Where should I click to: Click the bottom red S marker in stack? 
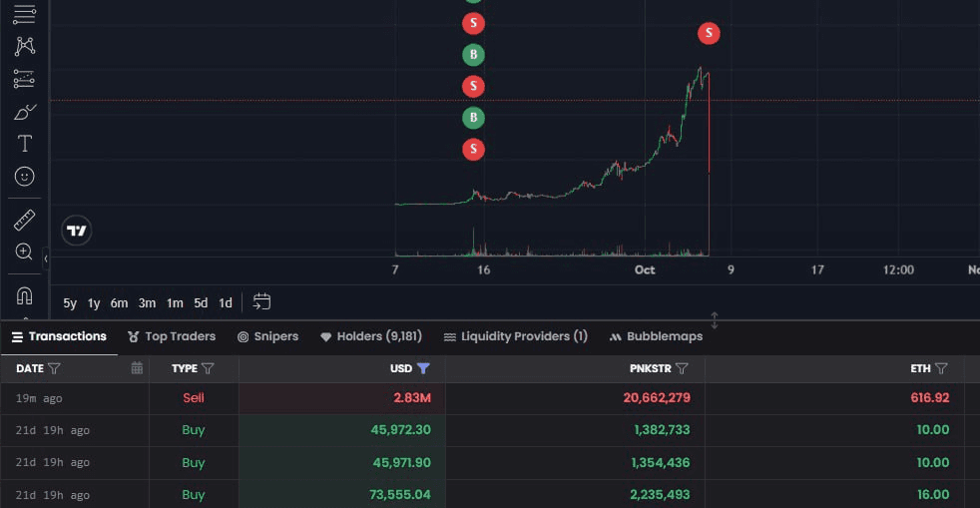tap(473, 150)
